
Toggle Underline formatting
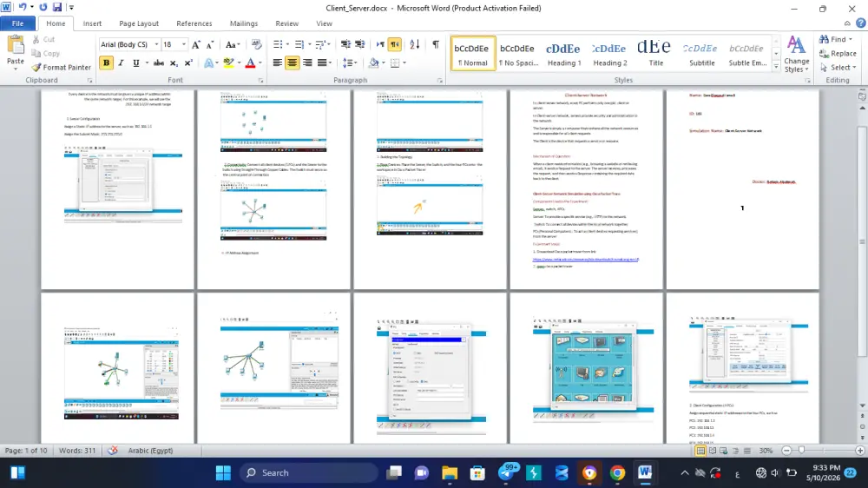coord(135,63)
